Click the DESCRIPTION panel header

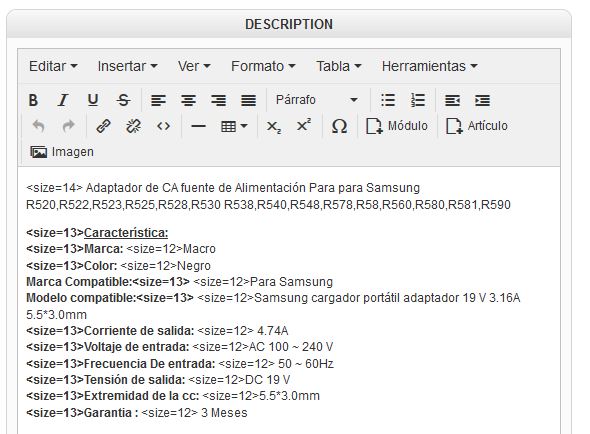tap(289, 24)
